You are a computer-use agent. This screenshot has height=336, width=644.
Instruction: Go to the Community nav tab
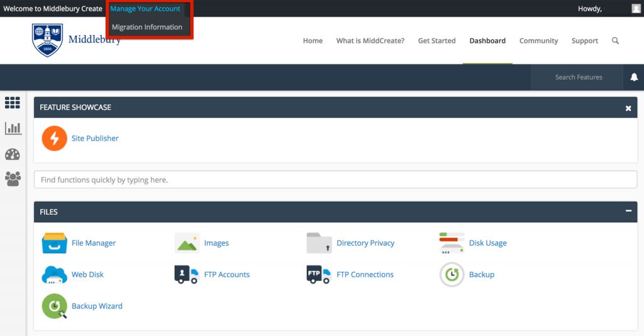click(538, 41)
